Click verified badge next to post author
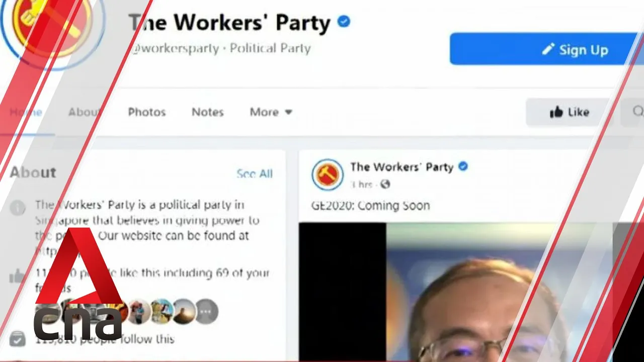This screenshot has width=644, height=362. pyautogui.click(x=463, y=166)
